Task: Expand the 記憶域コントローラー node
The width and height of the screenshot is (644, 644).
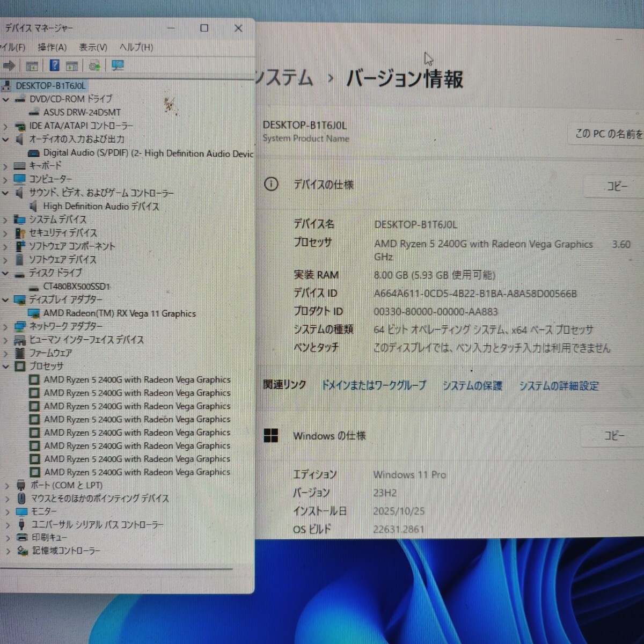Action: pos(8,551)
